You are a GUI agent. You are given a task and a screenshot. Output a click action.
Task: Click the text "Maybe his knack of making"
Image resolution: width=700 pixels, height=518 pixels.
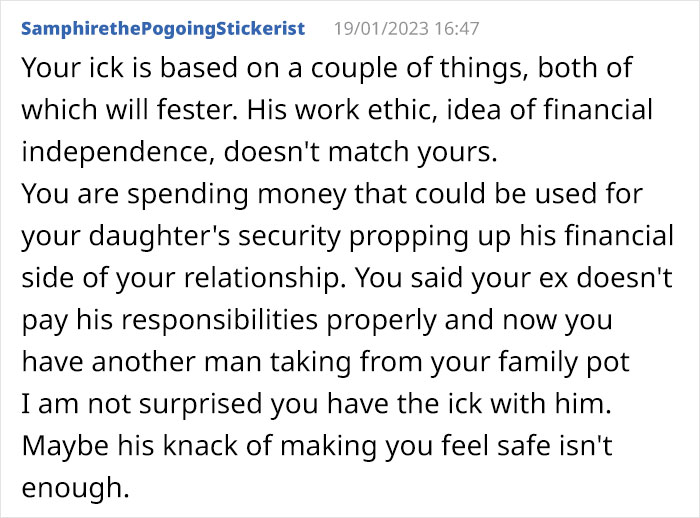click(x=199, y=446)
